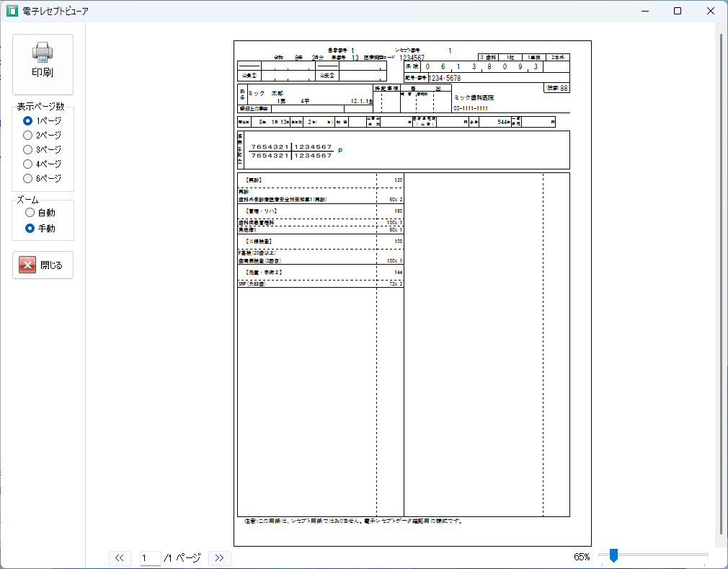
Task: Choose the 3ページ display option
Action: coord(28,149)
